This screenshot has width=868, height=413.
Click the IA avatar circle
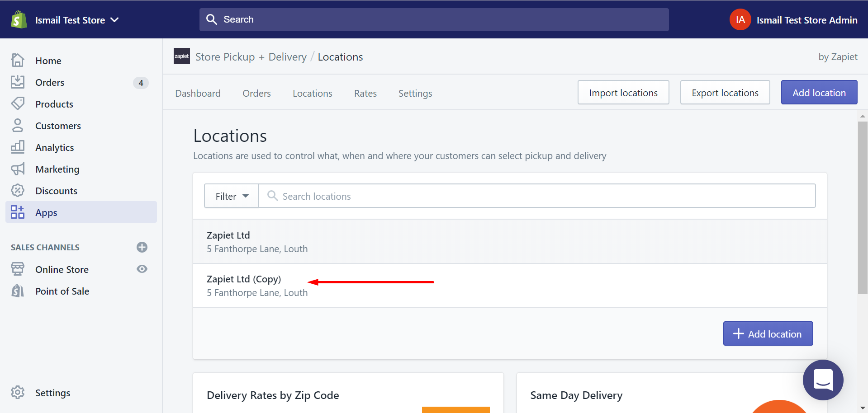tap(740, 19)
